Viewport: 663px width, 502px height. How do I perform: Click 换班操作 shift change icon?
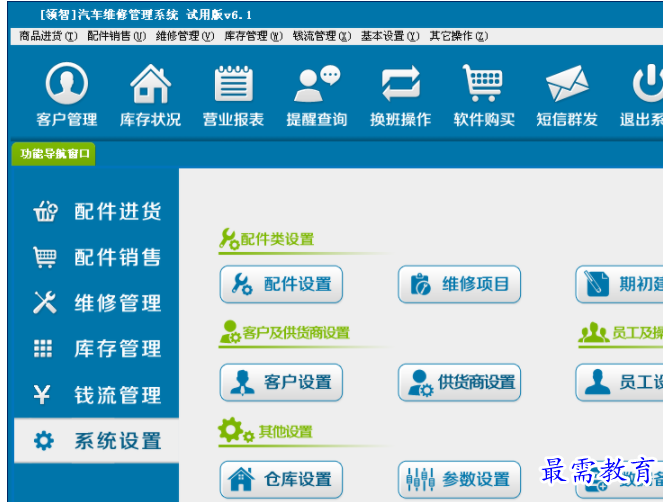400,94
